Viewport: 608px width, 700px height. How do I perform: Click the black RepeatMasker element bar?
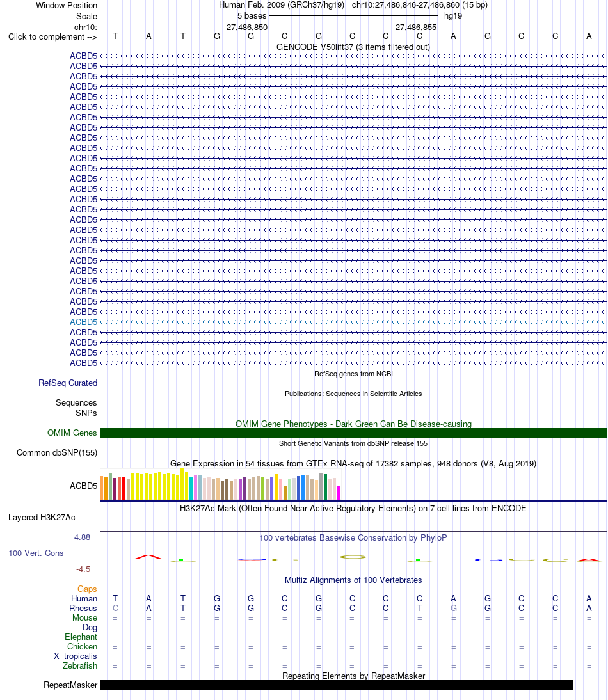(337, 685)
